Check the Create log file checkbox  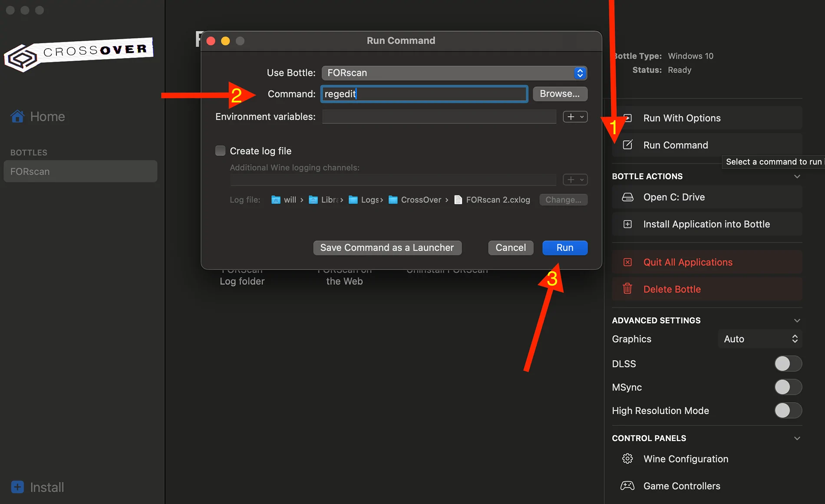coord(221,151)
